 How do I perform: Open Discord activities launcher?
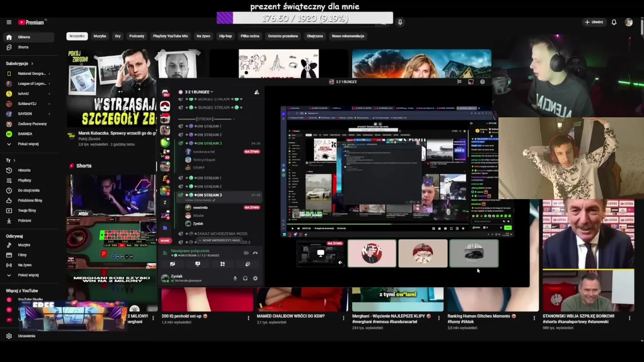coord(222,264)
